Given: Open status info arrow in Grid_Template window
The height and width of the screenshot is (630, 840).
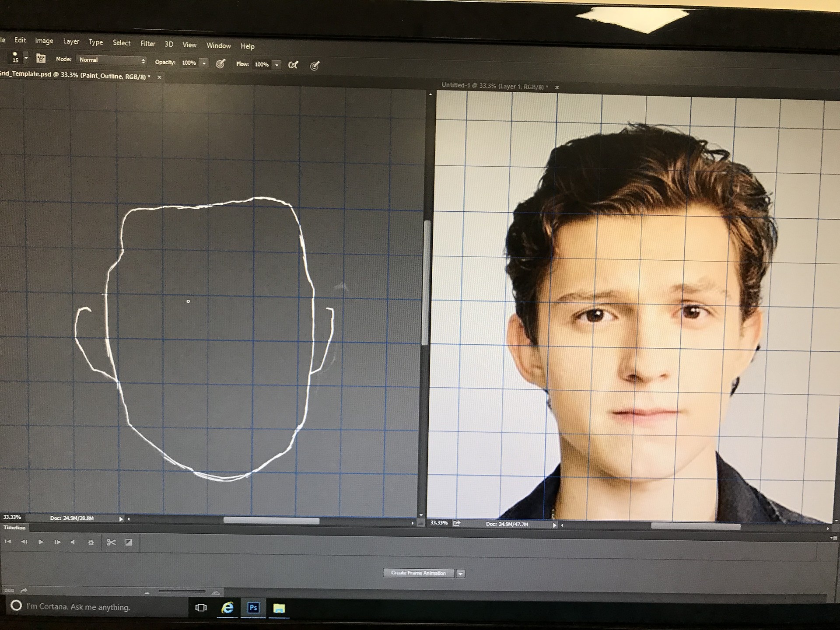Looking at the screenshot, I should [121, 519].
